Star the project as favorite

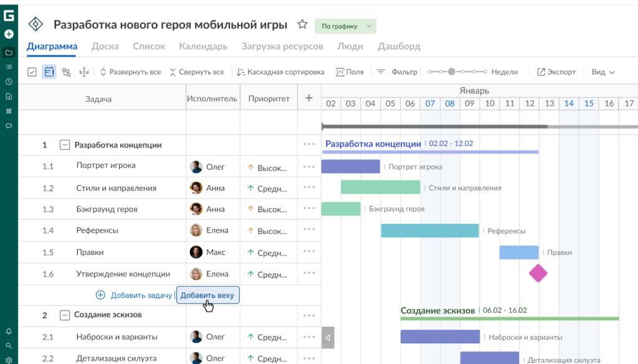pyautogui.click(x=302, y=25)
